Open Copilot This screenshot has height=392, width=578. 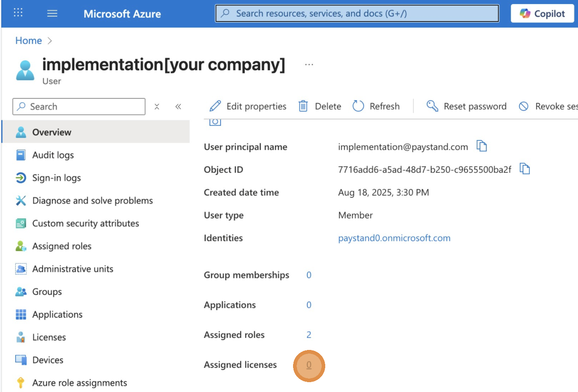click(542, 13)
